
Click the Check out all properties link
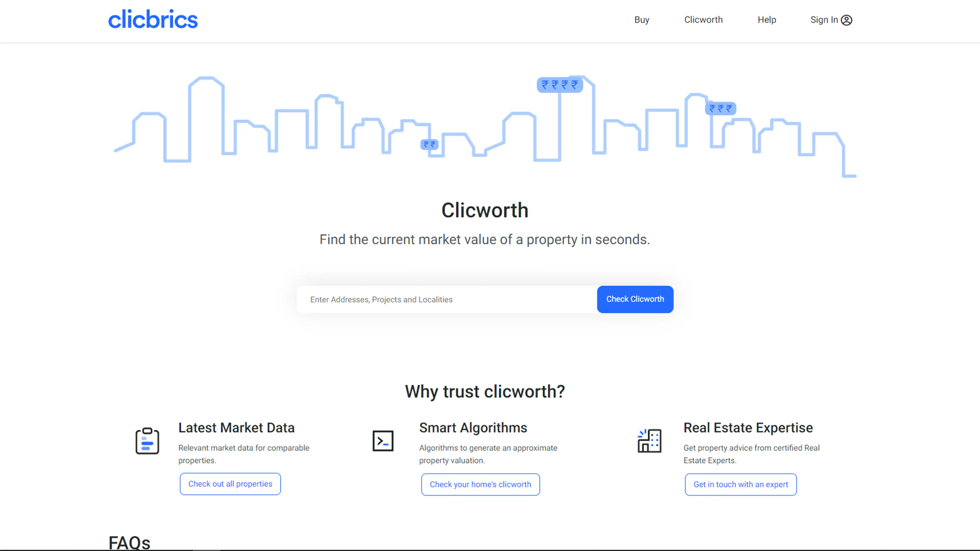click(x=230, y=484)
